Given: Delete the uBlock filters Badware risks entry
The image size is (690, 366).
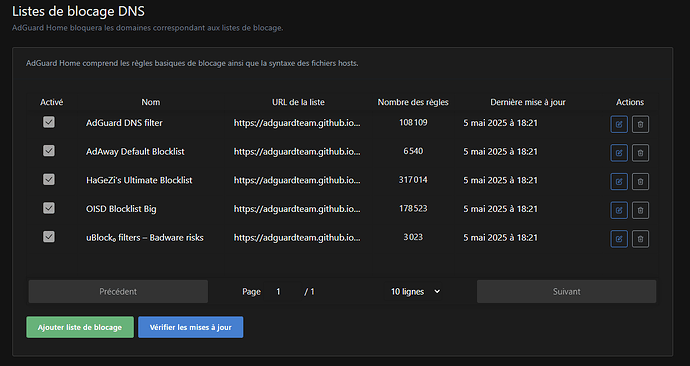Looking at the screenshot, I should pos(640,238).
